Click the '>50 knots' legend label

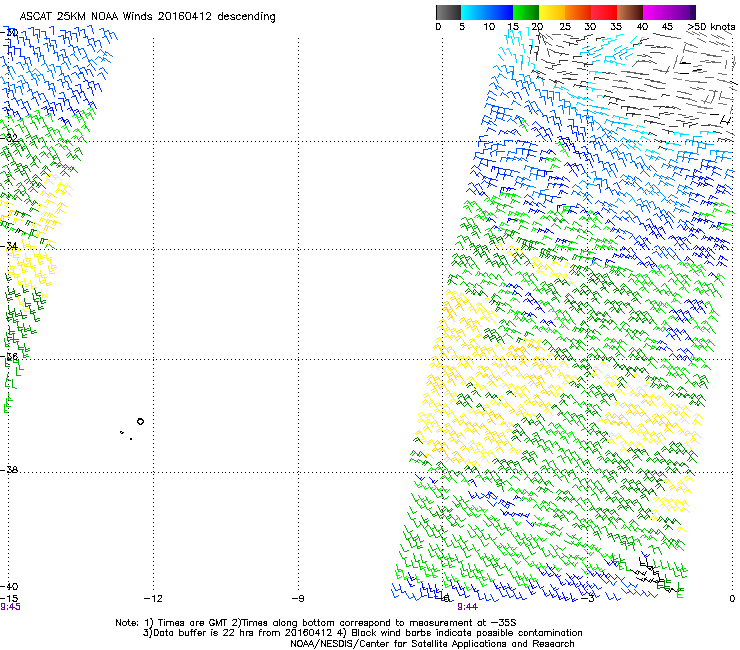pyautogui.click(x=711, y=27)
